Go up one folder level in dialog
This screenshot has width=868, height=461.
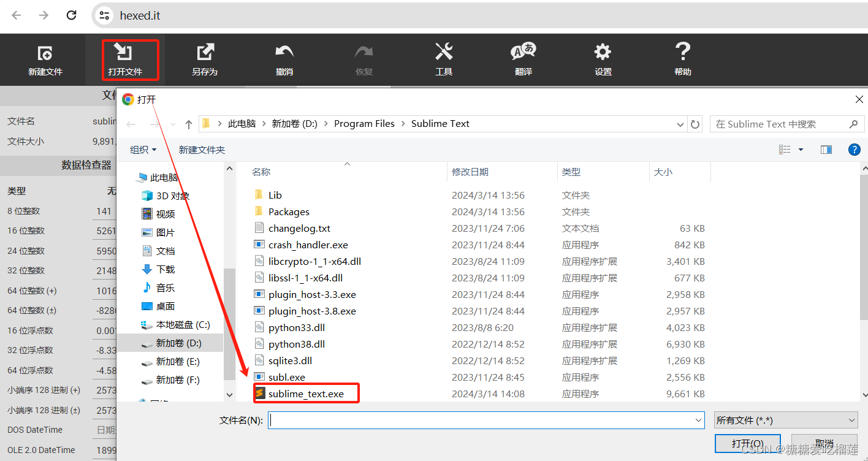pyautogui.click(x=189, y=124)
